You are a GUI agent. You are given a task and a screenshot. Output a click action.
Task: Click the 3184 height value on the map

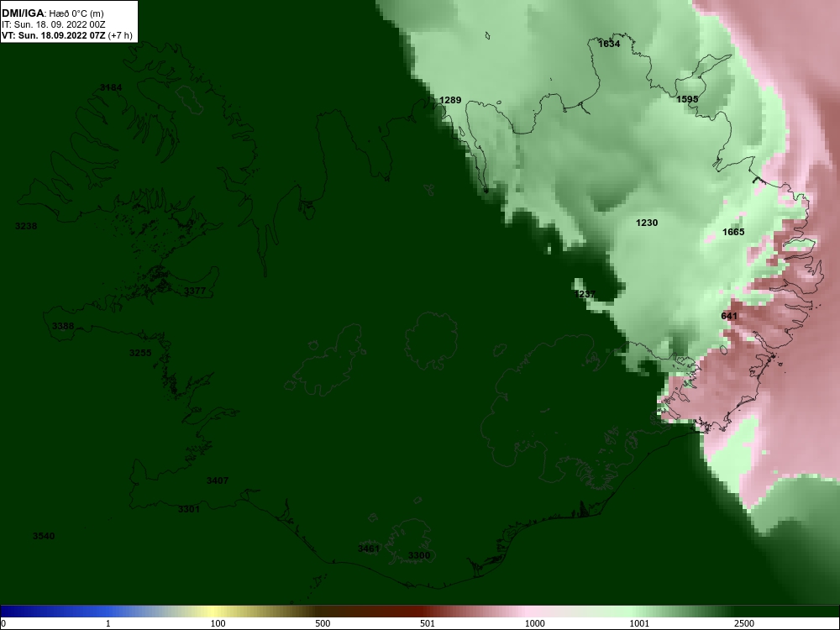click(x=110, y=87)
